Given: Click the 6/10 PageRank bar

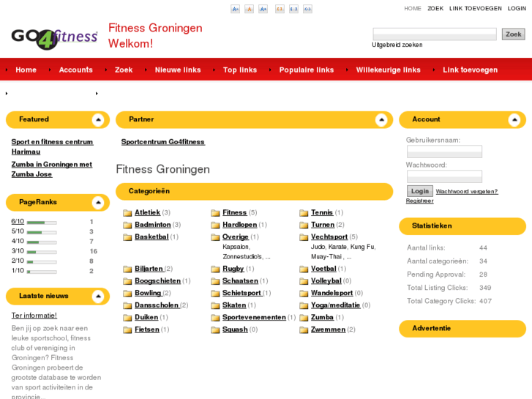Looking at the screenshot, I should 42,223.
